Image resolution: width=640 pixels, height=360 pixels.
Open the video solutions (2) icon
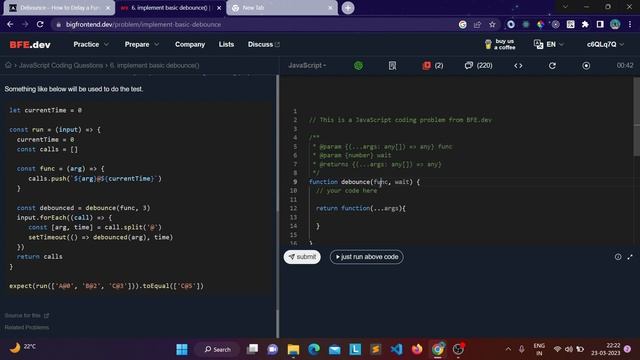click(x=433, y=65)
